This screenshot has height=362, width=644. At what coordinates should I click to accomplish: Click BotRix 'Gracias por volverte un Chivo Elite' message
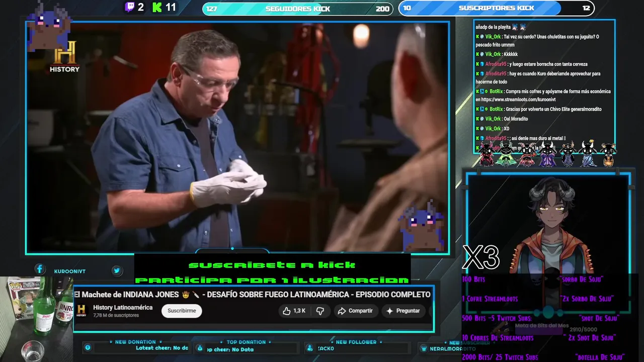pyautogui.click(x=538, y=109)
